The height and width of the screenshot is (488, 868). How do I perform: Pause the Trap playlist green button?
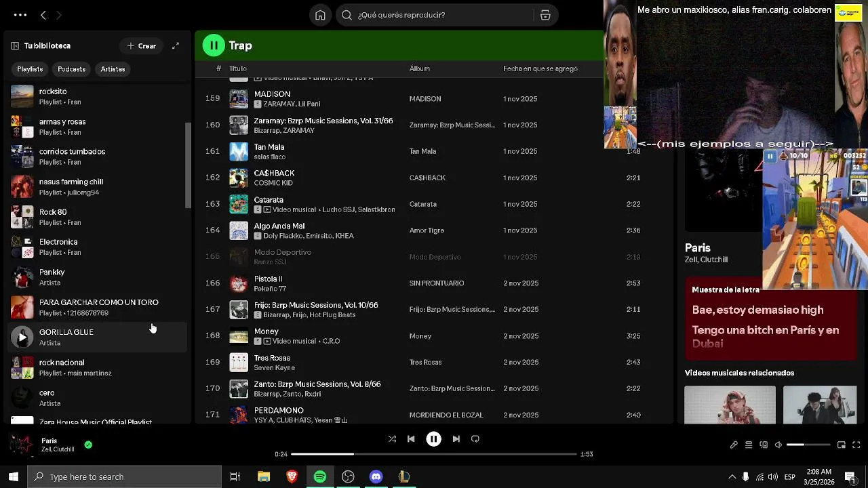click(x=214, y=45)
